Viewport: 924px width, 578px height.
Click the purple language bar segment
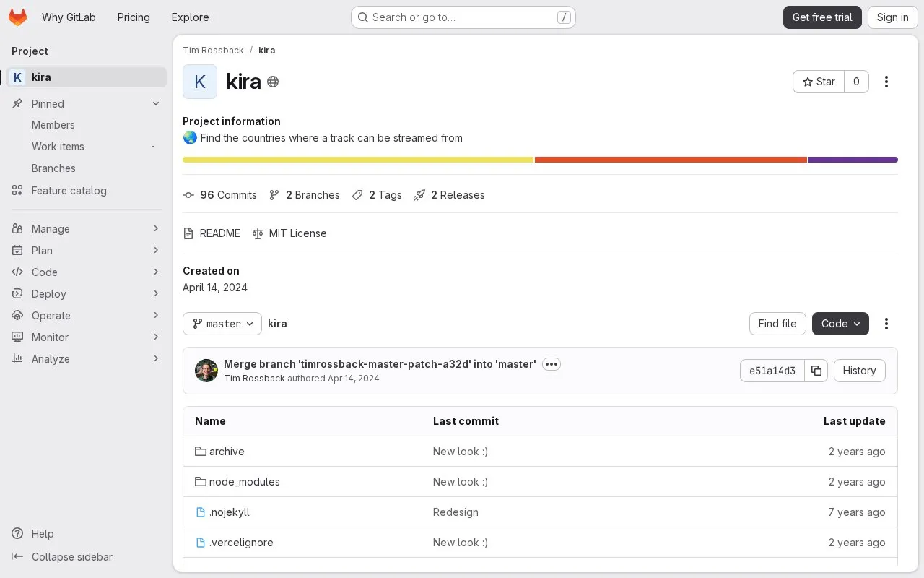tap(853, 160)
